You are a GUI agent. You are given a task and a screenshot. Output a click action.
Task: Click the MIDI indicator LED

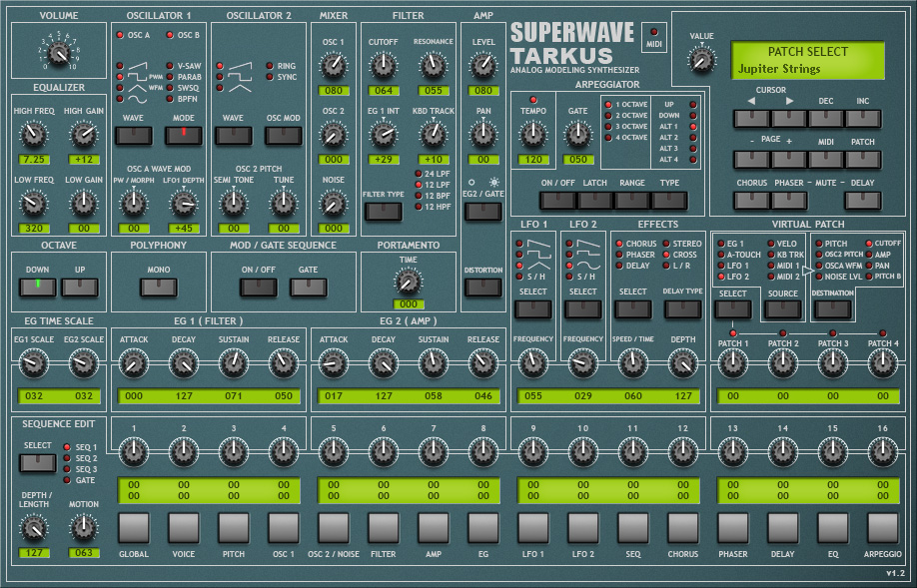click(654, 32)
